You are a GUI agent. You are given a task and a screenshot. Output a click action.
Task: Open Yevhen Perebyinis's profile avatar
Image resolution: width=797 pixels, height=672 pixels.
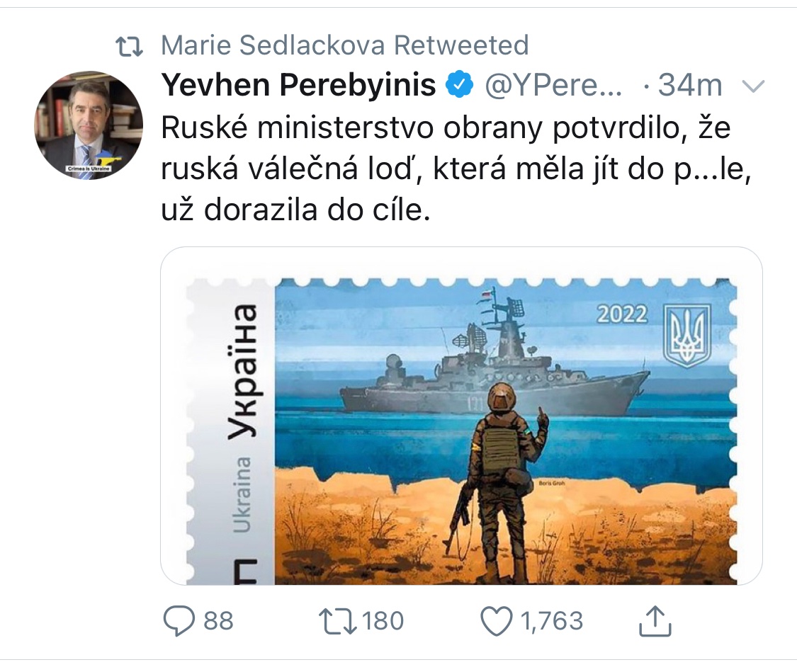(89, 125)
